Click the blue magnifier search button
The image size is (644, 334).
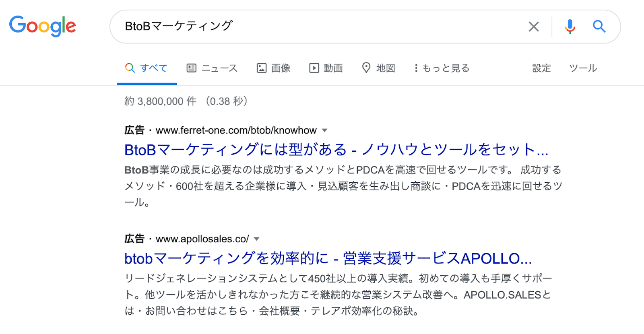(599, 27)
